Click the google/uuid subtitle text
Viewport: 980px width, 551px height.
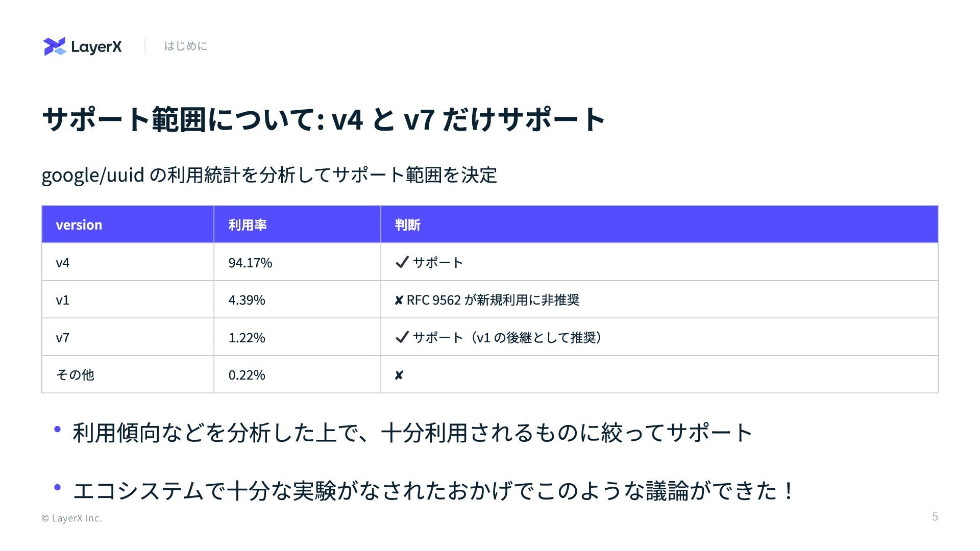[x=269, y=175]
